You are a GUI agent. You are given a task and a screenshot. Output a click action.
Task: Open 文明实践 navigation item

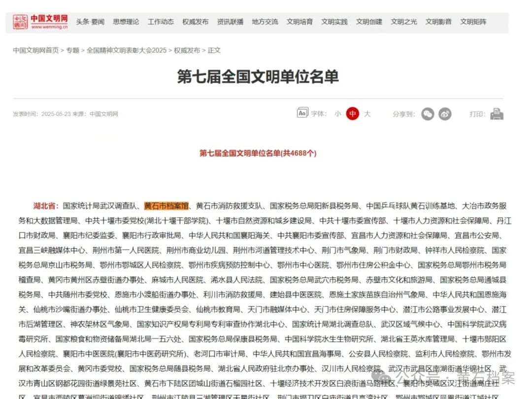click(x=334, y=22)
